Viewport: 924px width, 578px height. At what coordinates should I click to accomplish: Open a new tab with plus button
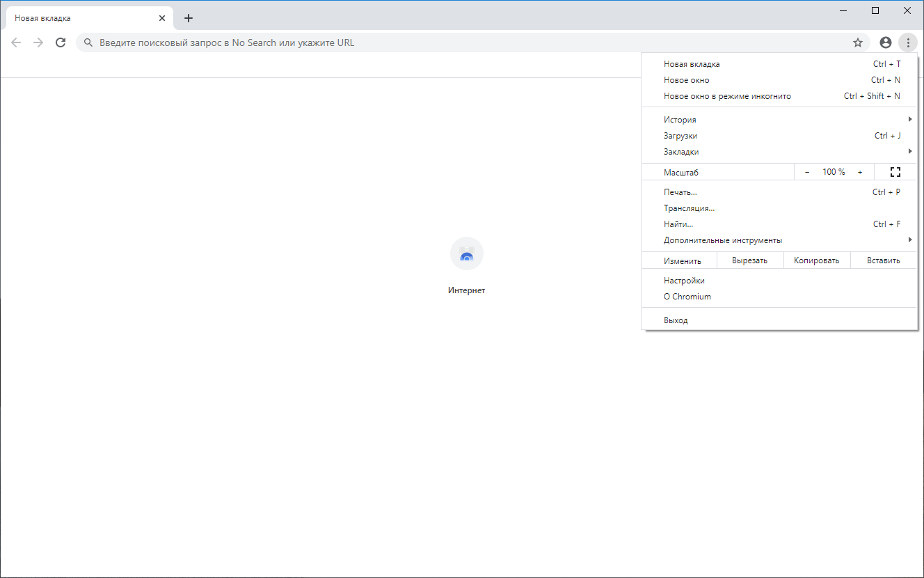point(189,18)
